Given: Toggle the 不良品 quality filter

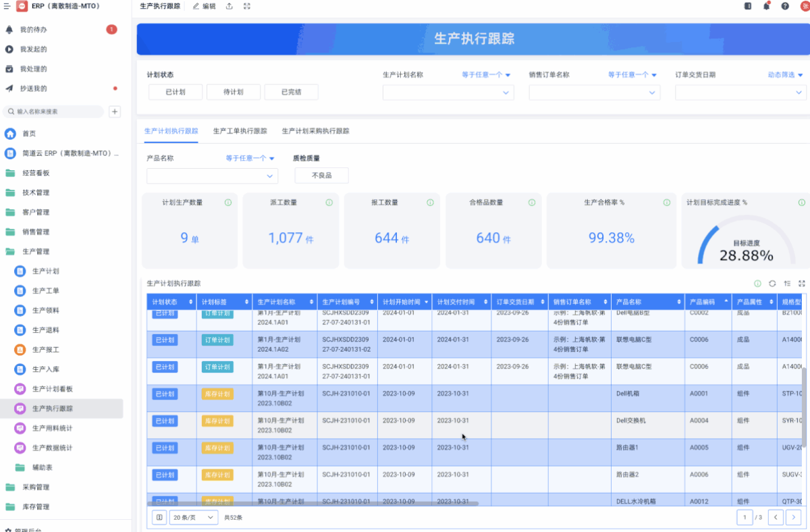Looking at the screenshot, I should pyautogui.click(x=321, y=176).
